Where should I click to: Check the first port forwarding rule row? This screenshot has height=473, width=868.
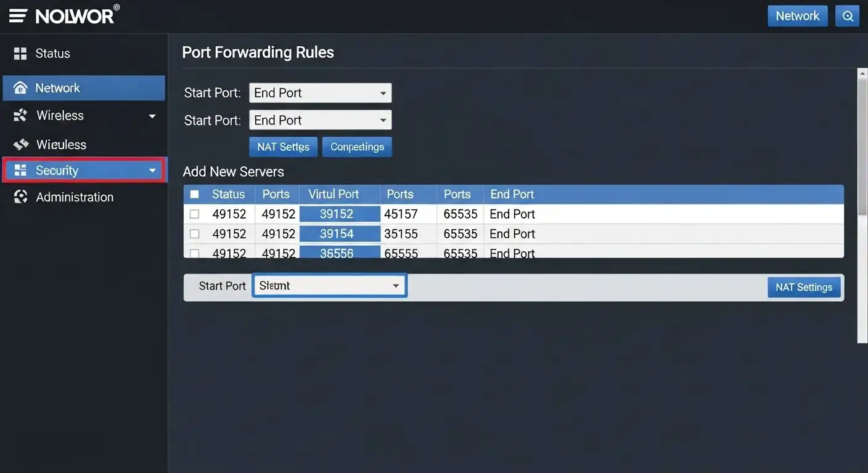194,214
